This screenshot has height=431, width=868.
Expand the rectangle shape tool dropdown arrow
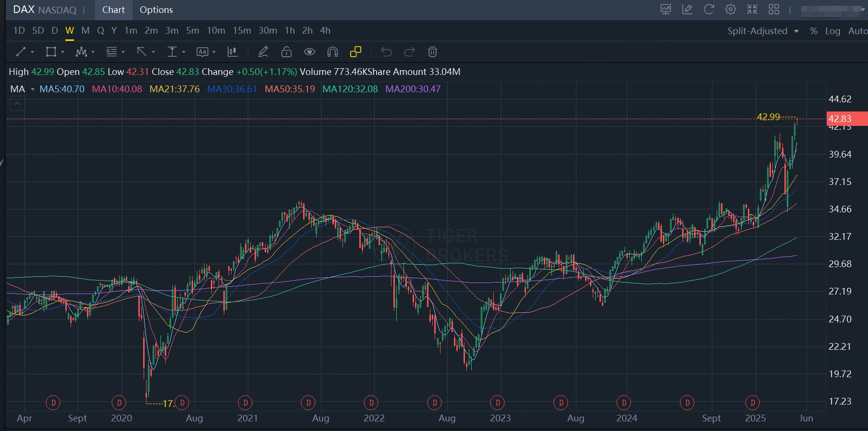pyautogui.click(x=63, y=52)
